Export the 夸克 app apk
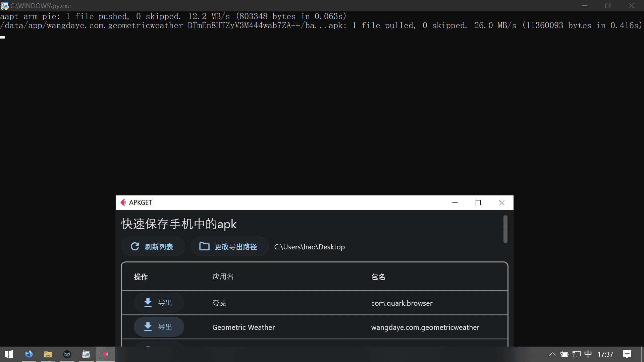Image resolution: width=644 pixels, height=362 pixels. click(x=159, y=303)
